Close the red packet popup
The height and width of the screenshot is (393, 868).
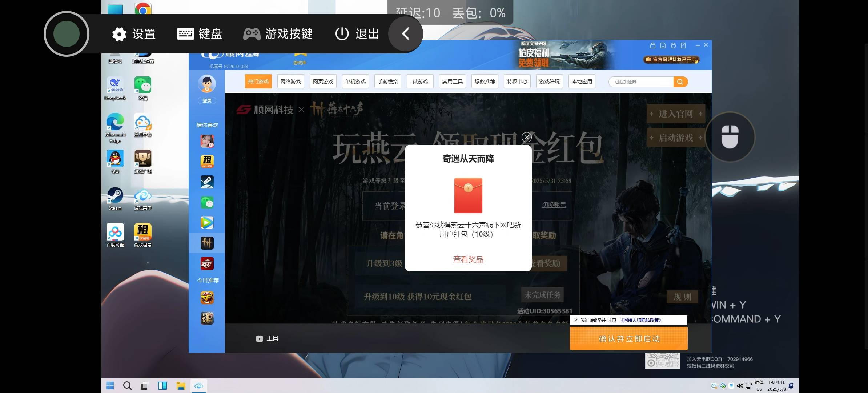(x=526, y=137)
